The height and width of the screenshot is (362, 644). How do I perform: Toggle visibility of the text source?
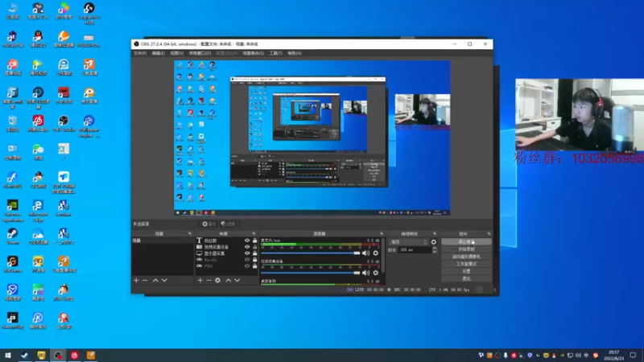click(x=247, y=241)
